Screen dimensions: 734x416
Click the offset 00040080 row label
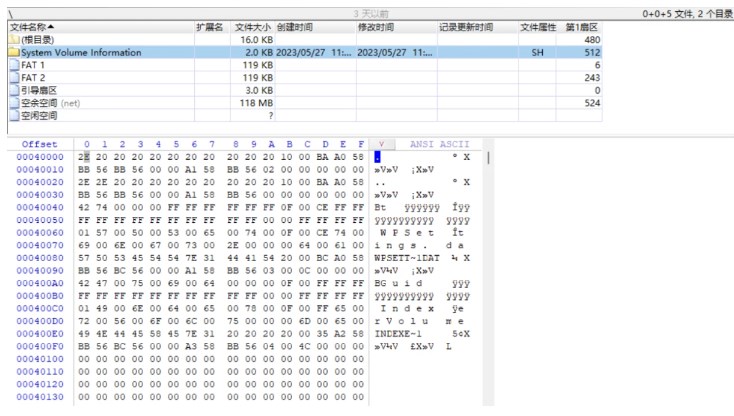pos(40,258)
